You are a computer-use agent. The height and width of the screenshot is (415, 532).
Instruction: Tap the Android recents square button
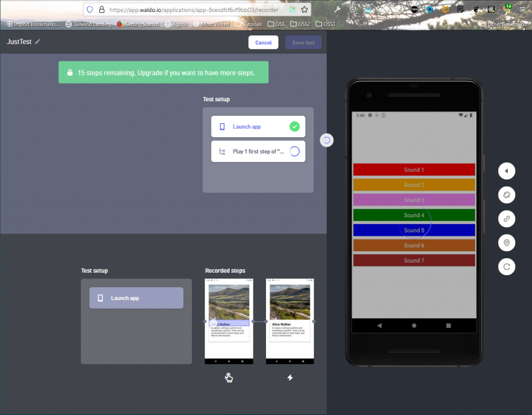click(448, 326)
